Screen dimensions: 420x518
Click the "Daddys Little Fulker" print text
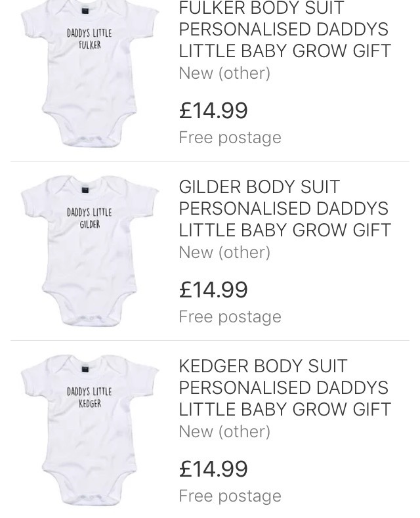tap(89, 39)
